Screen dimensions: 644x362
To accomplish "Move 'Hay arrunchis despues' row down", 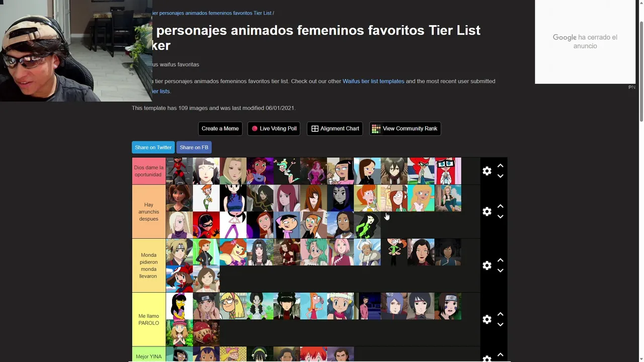I will click(x=500, y=217).
